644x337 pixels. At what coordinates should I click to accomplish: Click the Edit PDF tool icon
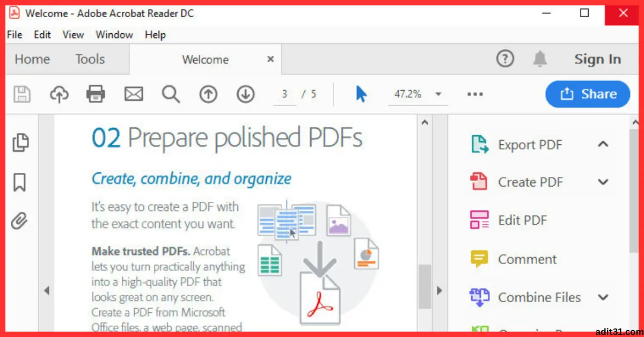click(x=479, y=220)
